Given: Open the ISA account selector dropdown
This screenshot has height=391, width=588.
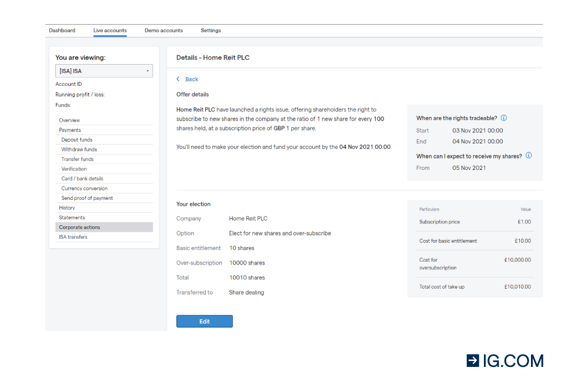Looking at the screenshot, I should [104, 71].
